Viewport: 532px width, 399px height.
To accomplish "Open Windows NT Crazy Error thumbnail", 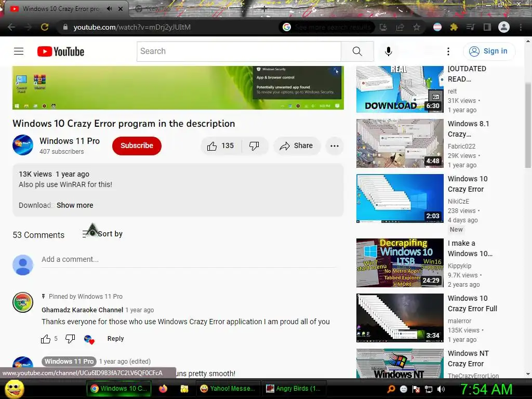I will tap(400, 363).
